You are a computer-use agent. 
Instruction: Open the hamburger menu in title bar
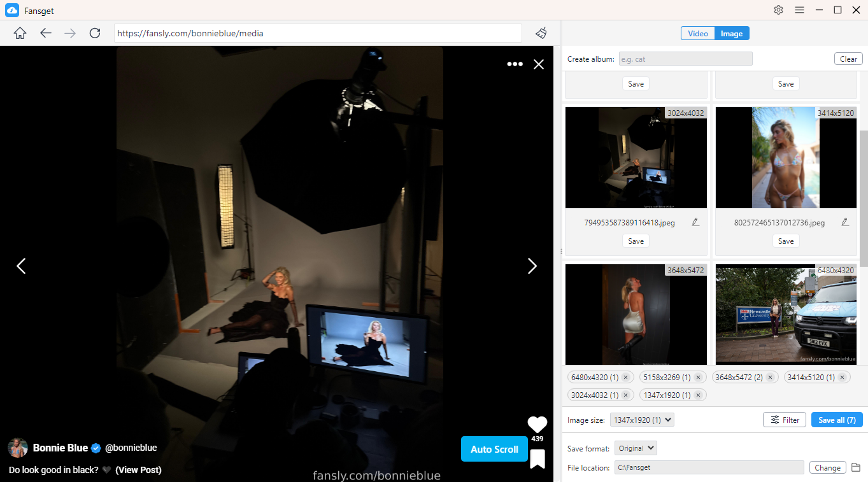tap(799, 10)
